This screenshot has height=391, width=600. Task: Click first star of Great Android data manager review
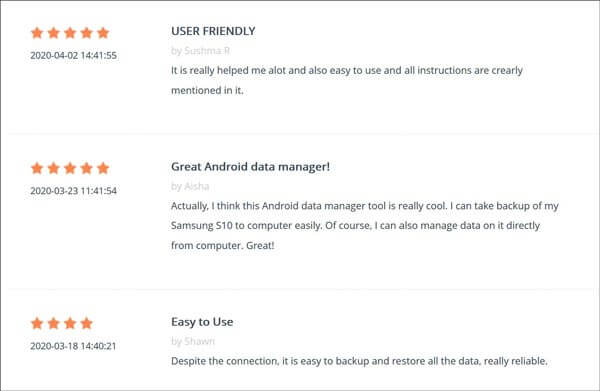click(37, 168)
